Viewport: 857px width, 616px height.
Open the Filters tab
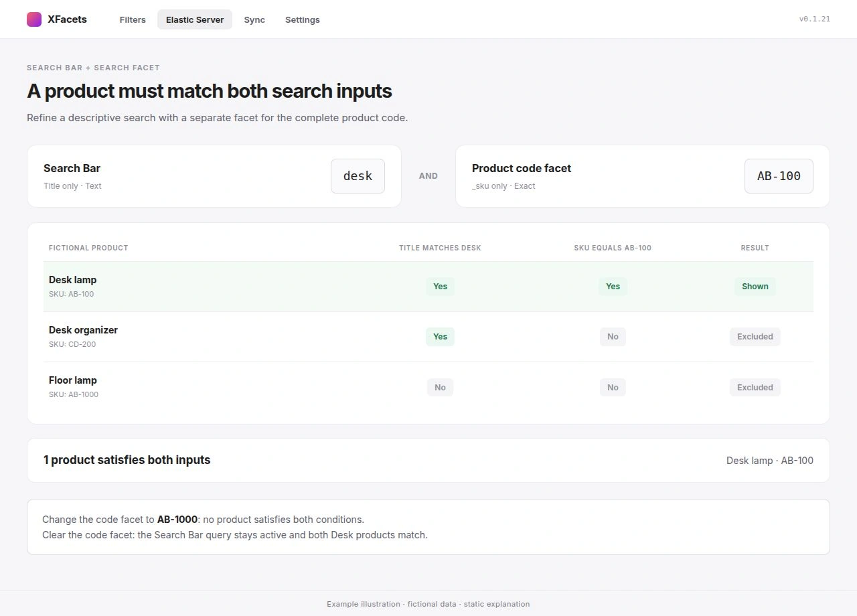[x=133, y=19]
